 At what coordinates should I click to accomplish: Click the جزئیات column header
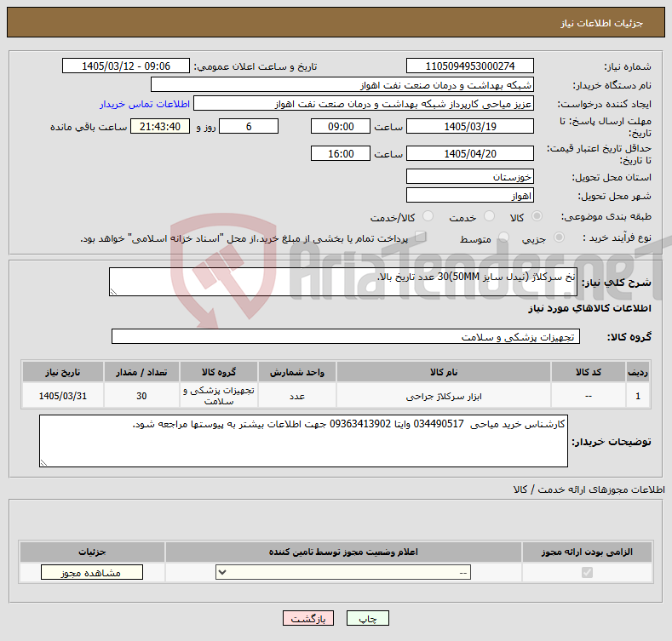tap(92, 552)
